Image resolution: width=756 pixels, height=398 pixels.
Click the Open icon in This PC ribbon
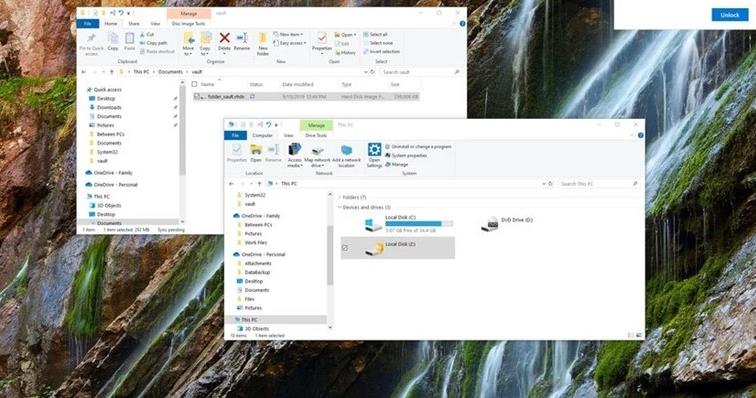coord(256,152)
